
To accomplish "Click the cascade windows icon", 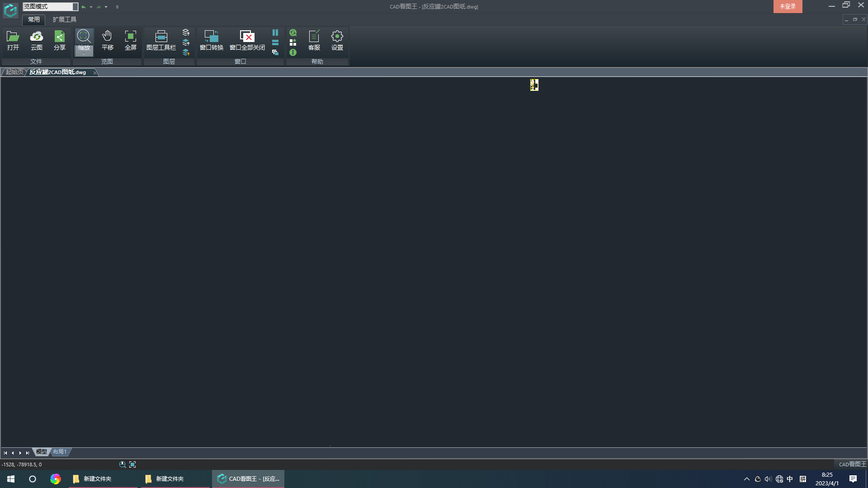I will click(x=275, y=52).
